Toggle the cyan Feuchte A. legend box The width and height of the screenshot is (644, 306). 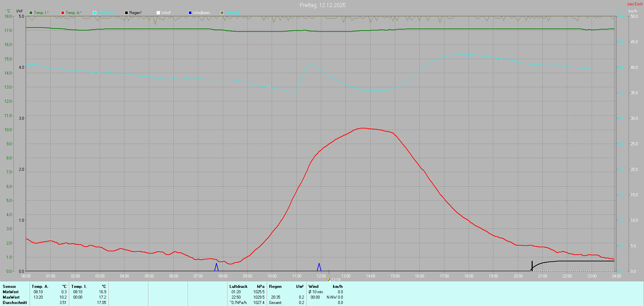click(95, 13)
